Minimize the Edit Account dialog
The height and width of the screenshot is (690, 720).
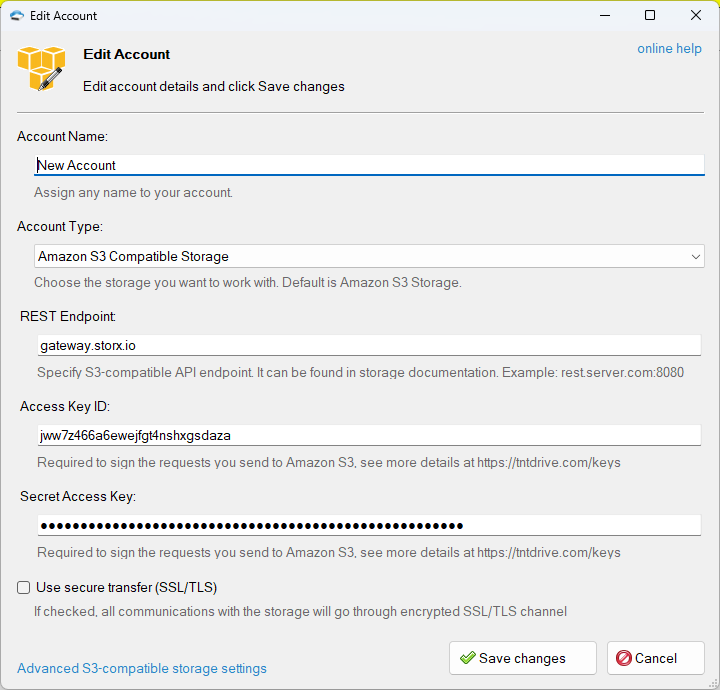click(605, 16)
